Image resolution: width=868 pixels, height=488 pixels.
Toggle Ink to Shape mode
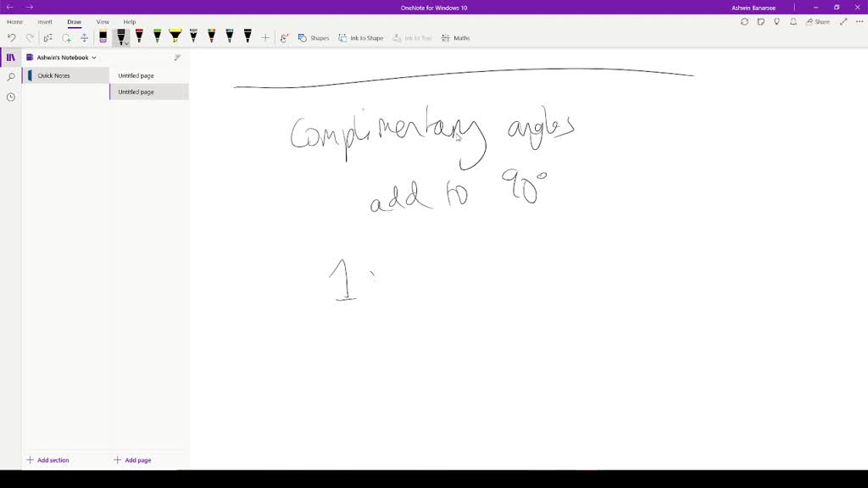360,37
